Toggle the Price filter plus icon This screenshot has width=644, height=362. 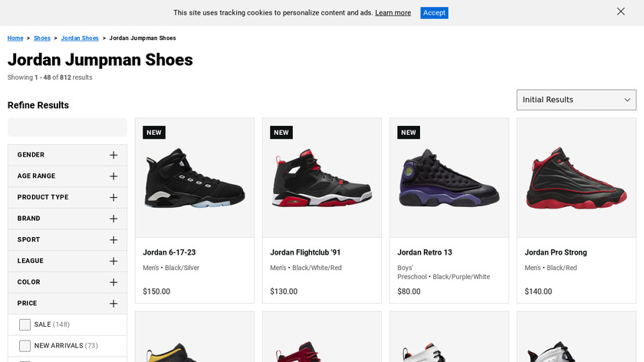pyautogui.click(x=113, y=304)
